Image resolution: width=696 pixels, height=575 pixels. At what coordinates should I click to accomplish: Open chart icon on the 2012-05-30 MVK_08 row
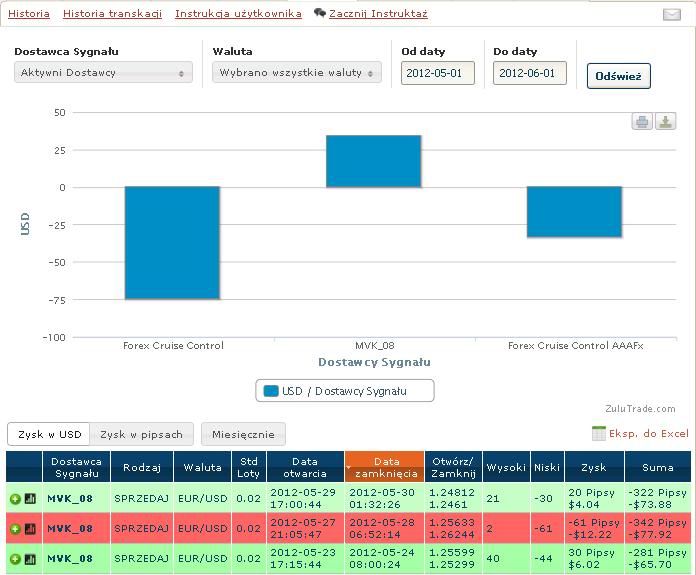[30, 499]
